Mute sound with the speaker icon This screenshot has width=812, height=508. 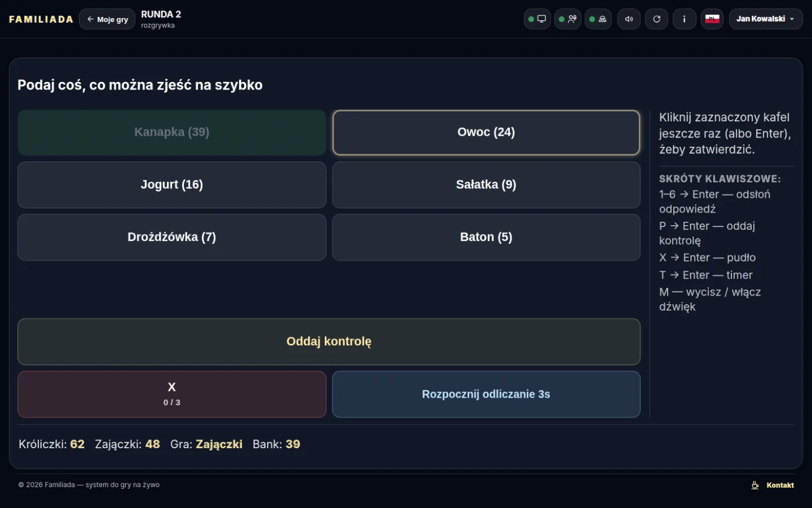click(x=629, y=19)
